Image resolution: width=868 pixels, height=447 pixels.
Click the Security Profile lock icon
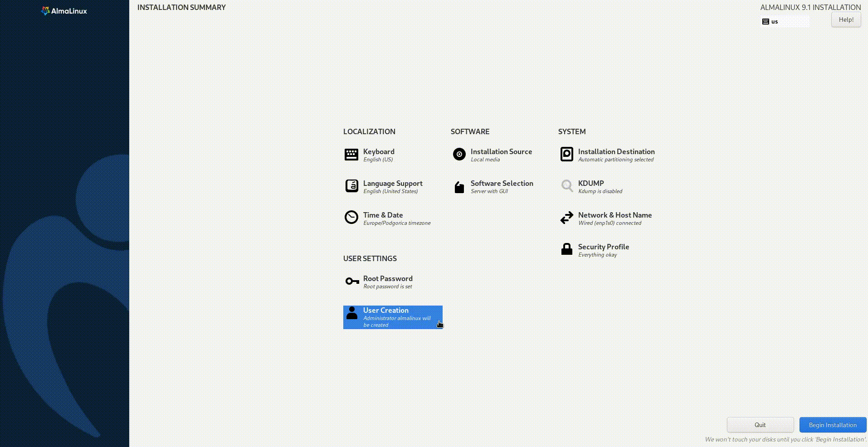(x=566, y=249)
